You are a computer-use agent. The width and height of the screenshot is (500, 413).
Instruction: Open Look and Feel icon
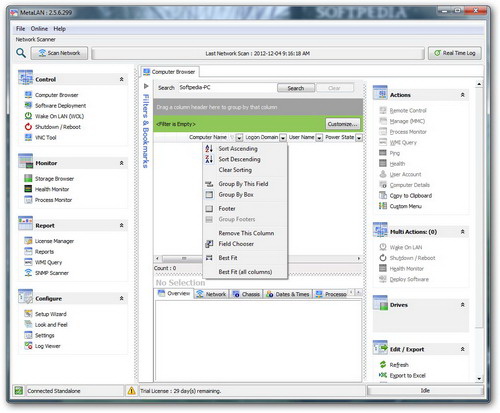(28, 324)
